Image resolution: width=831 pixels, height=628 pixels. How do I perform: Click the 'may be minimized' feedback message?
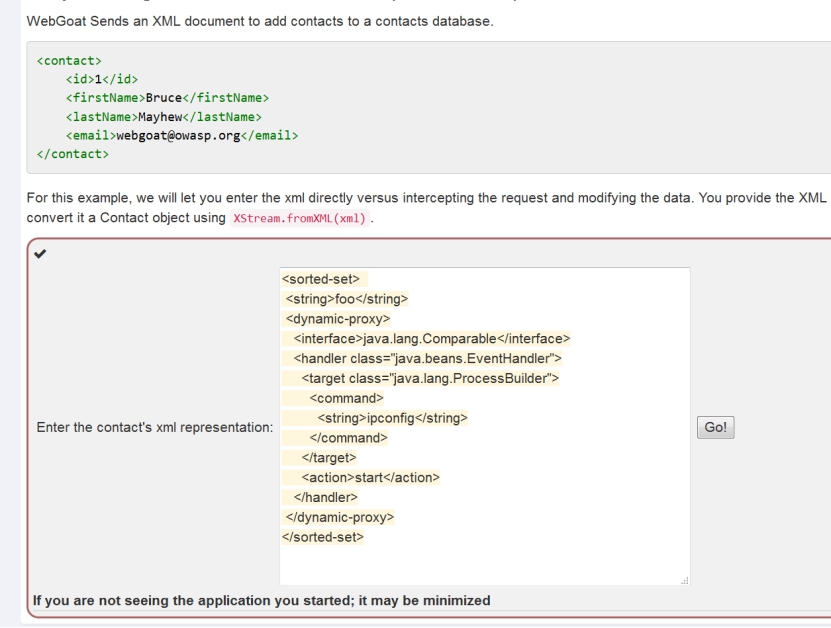click(261, 600)
